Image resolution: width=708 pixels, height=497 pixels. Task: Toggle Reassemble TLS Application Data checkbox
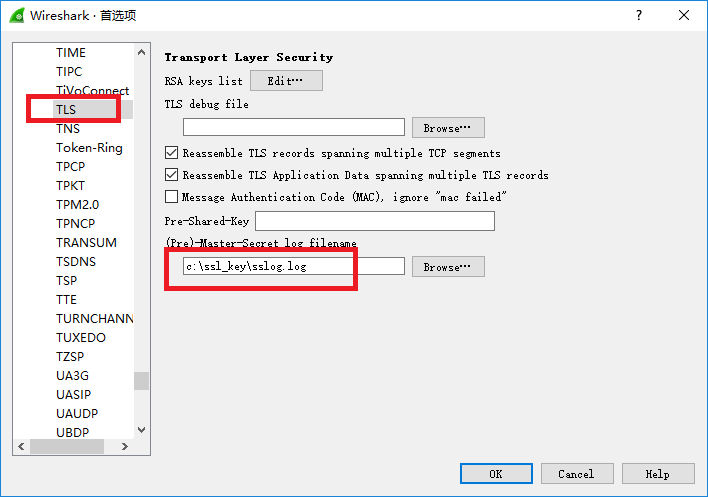tap(171, 175)
